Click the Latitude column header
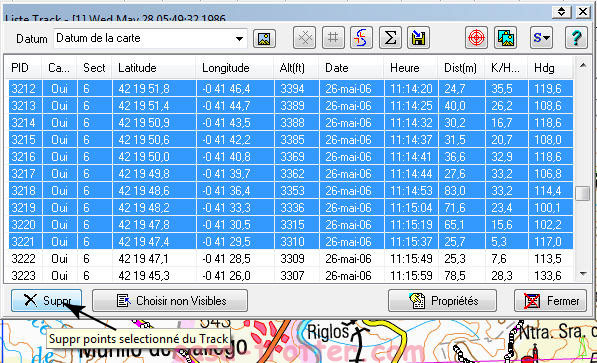597x363 pixels. coord(154,68)
